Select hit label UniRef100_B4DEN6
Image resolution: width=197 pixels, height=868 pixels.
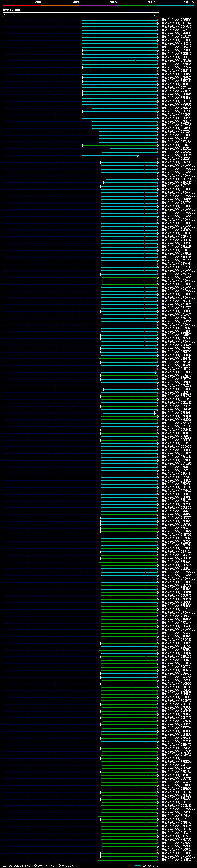pos(177,257)
